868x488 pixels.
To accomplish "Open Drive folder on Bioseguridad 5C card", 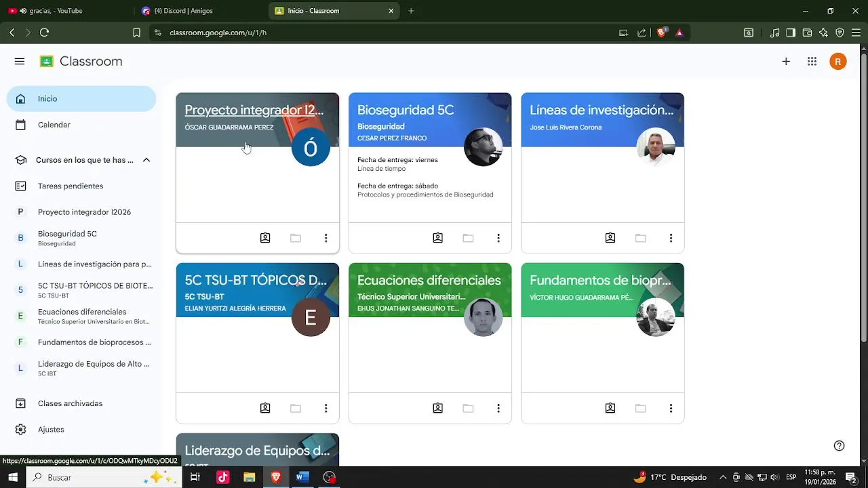I will [x=468, y=238].
